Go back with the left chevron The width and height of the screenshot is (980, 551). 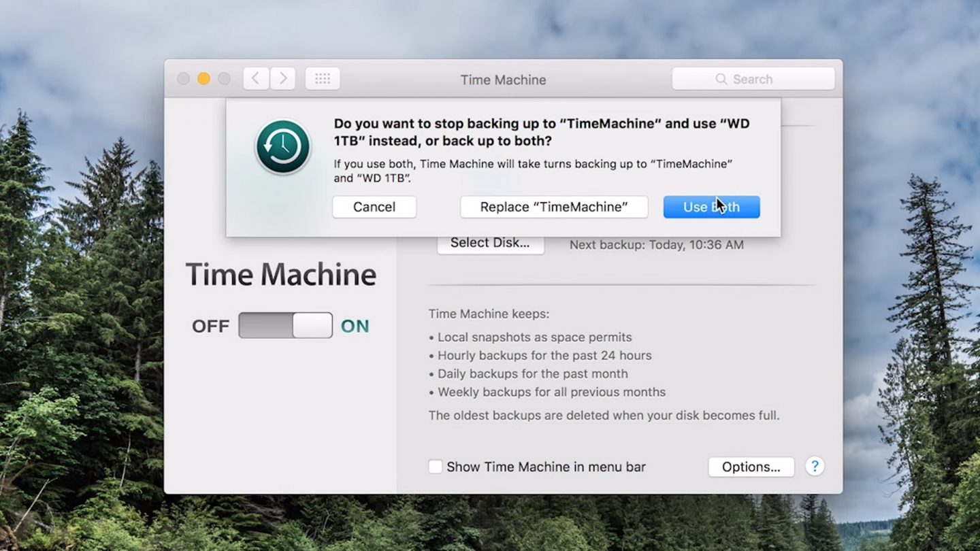(x=256, y=79)
